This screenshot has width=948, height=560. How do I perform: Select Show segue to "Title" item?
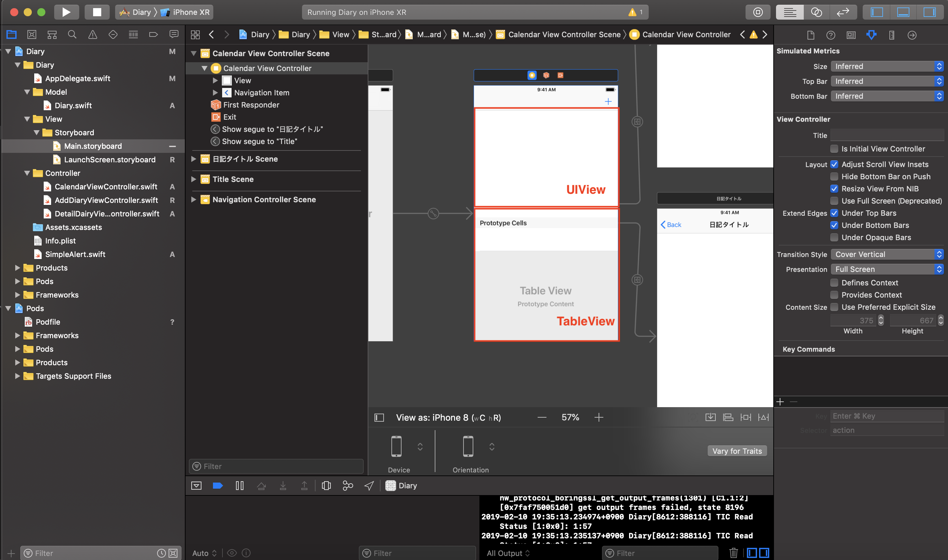click(x=259, y=141)
